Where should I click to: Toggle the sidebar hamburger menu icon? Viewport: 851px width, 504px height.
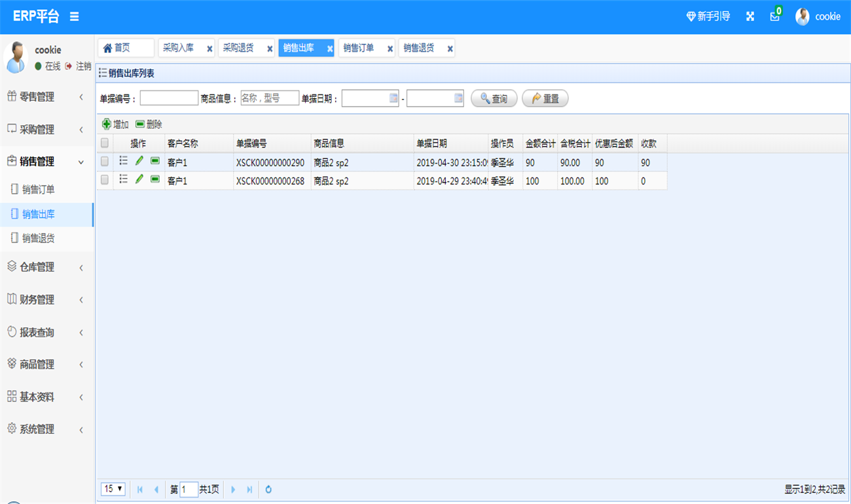pyautogui.click(x=75, y=16)
